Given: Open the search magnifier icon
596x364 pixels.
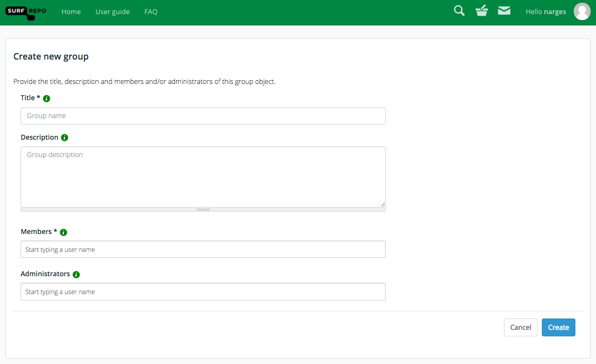Looking at the screenshot, I should point(459,11).
